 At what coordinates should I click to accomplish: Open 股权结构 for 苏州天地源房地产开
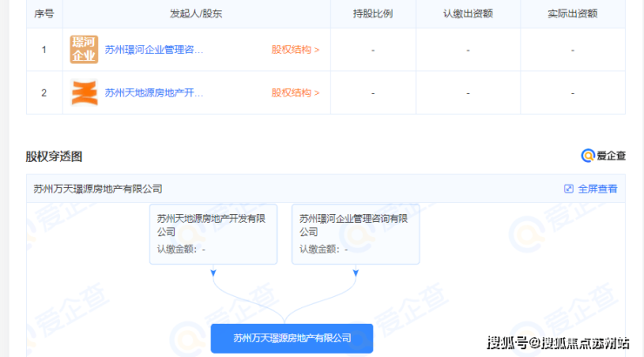coord(295,92)
